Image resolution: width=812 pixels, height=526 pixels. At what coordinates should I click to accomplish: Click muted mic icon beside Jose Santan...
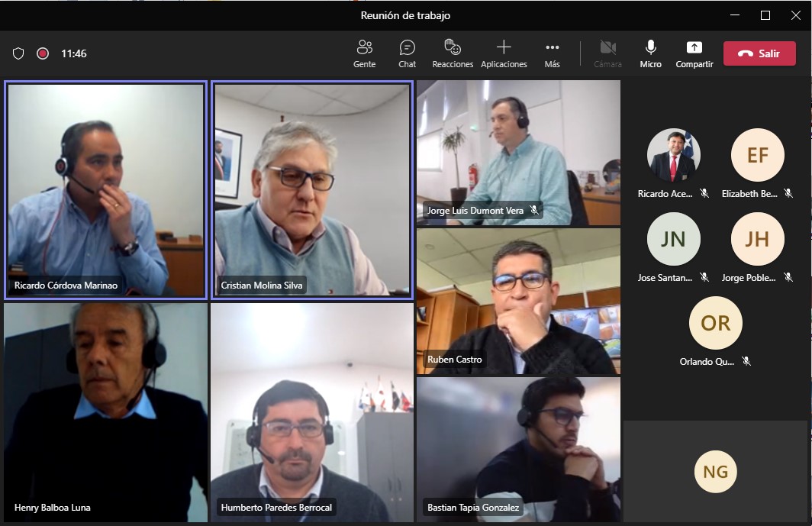pyautogui.click(x=704, y=277)
